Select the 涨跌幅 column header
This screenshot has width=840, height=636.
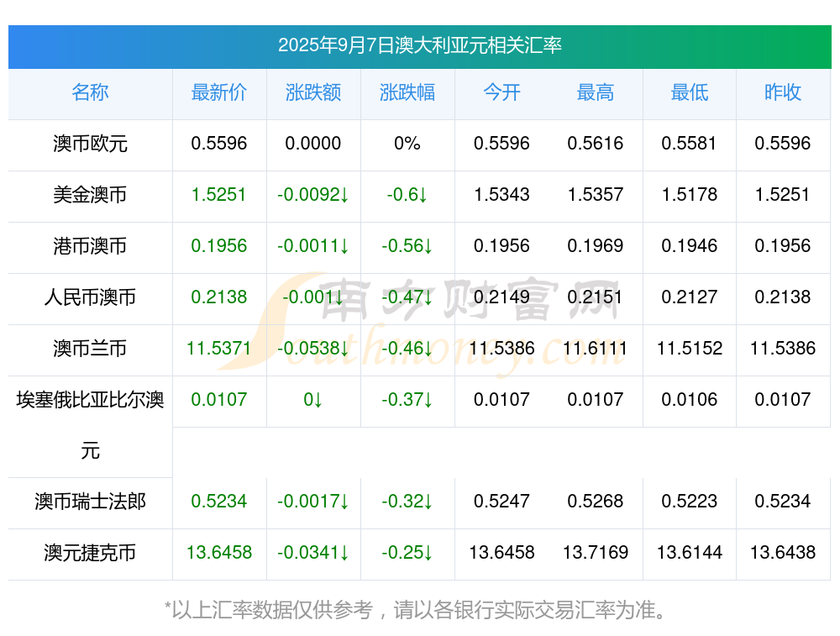tap(407, 92)
